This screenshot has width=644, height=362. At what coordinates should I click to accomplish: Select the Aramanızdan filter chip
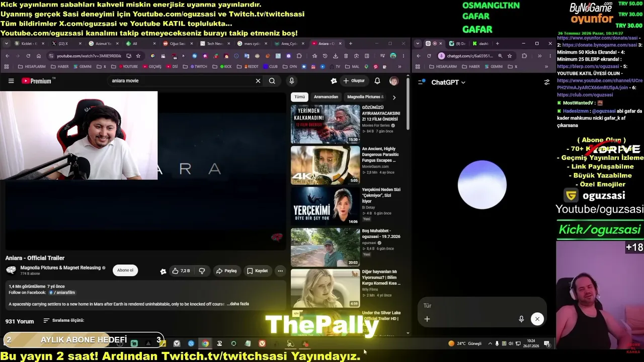coord(326,97)
